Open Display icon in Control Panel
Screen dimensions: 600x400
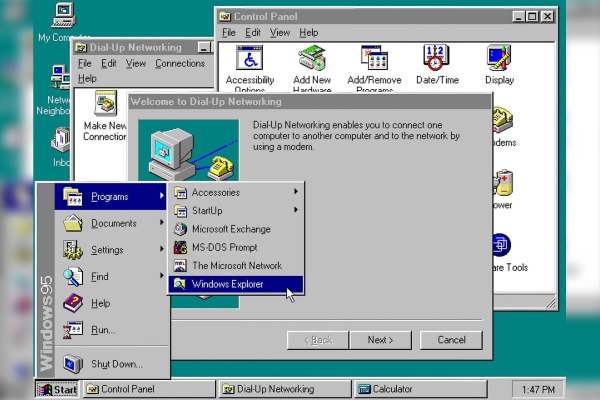499,65
